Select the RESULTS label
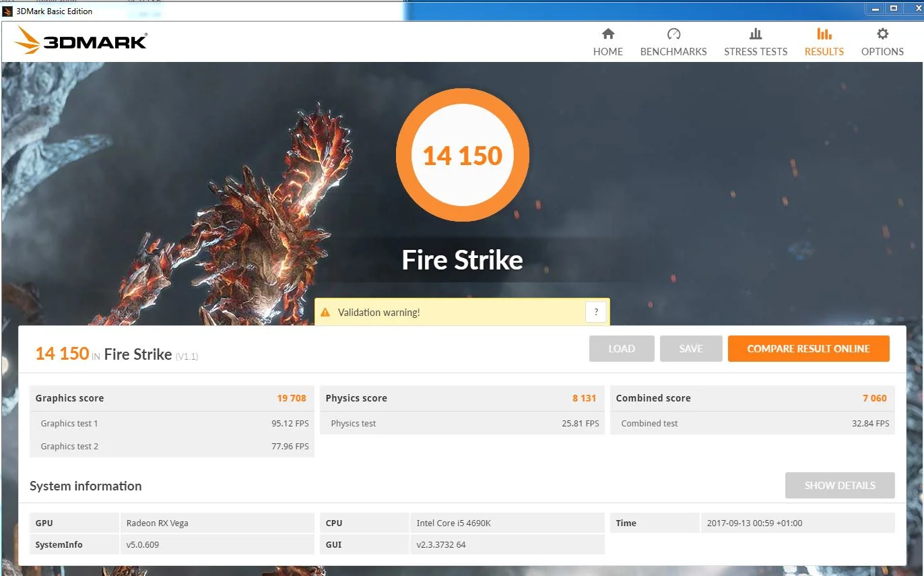The height and width of the screenshot is (576, 924). click(x=824, y=52)
